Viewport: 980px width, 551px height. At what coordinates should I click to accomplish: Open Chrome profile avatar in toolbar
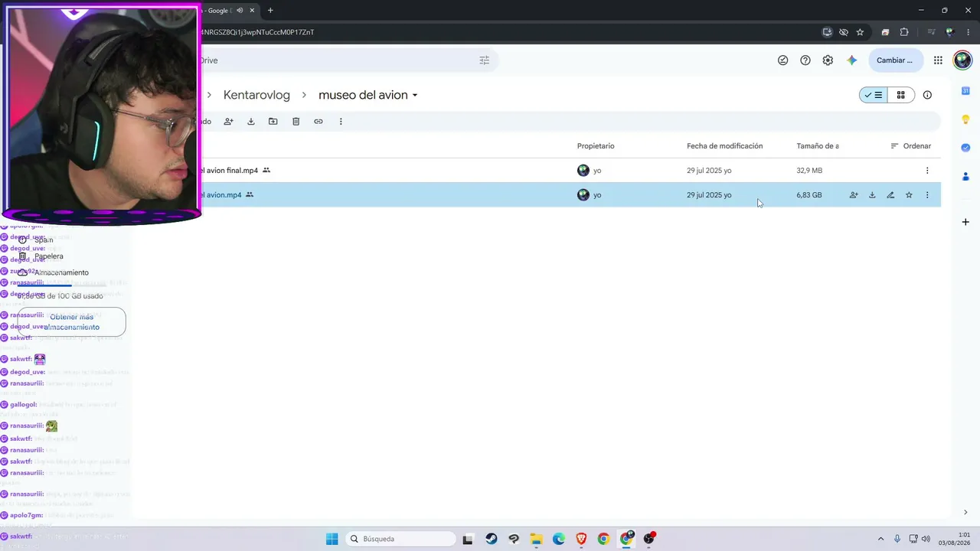950,32
